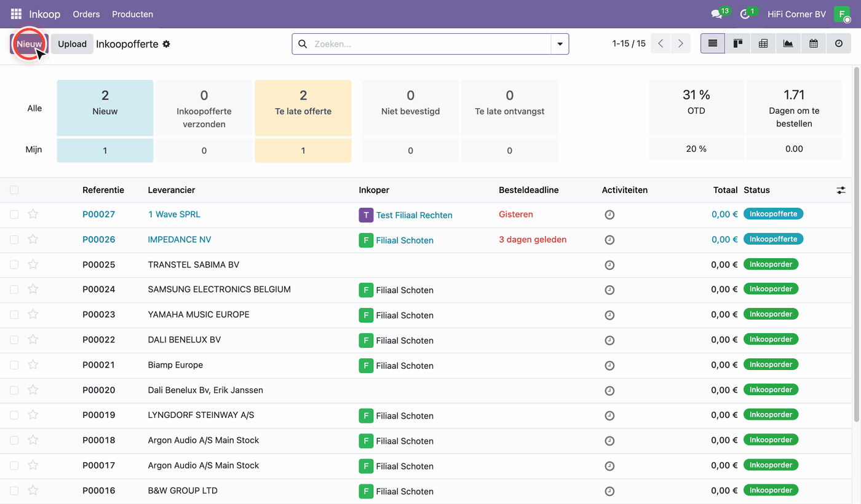Open HiFi Corner BV company switcher
This screenshot has height=504, width=861.
tap(796, 14)
